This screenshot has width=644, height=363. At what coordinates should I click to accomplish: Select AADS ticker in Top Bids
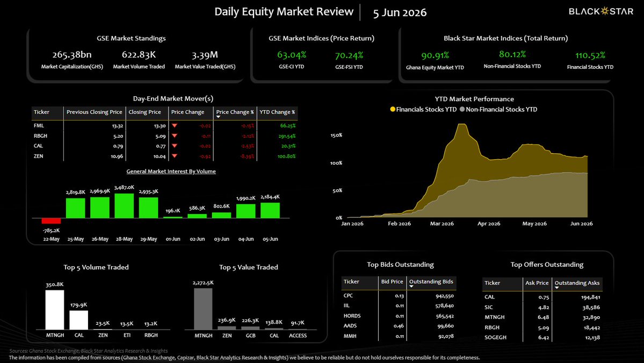(350, 325)
